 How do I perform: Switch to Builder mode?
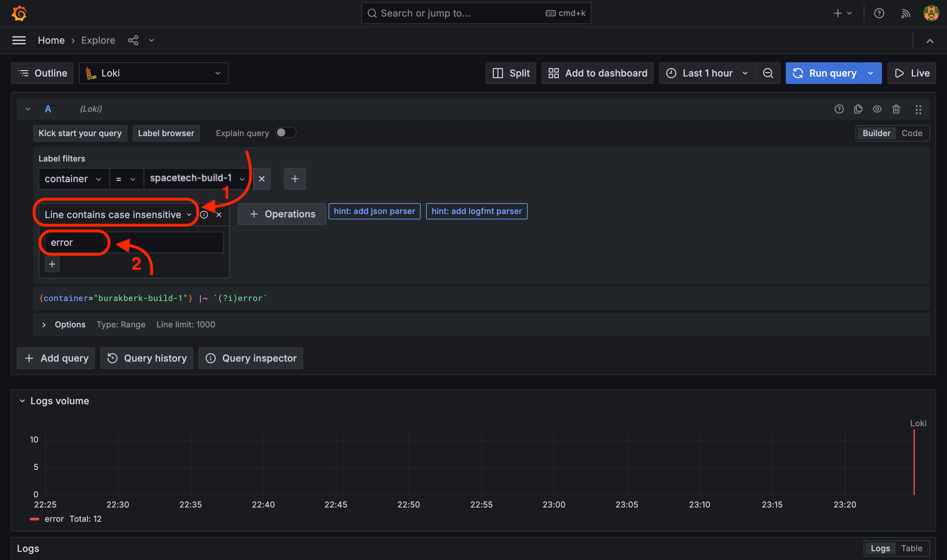click(877, 133)
